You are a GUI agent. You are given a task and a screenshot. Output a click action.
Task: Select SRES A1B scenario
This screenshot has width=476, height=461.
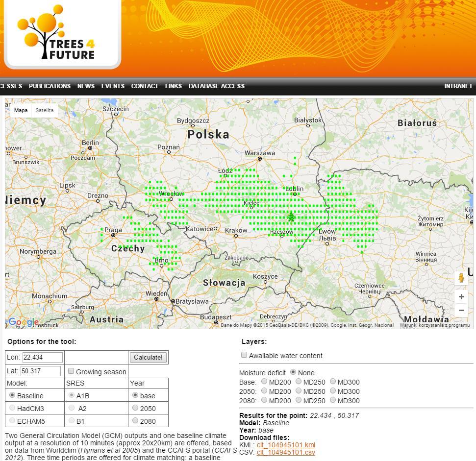click(x=72, y=395)
